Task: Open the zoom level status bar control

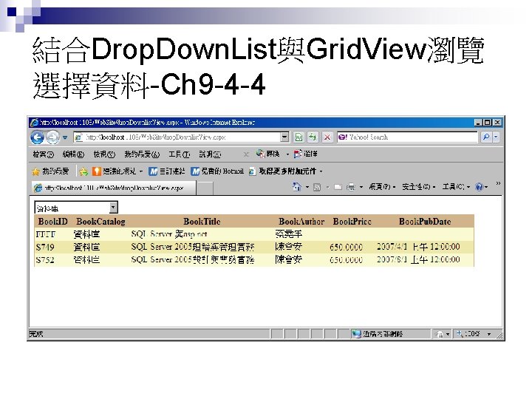Action: [474, 334]
